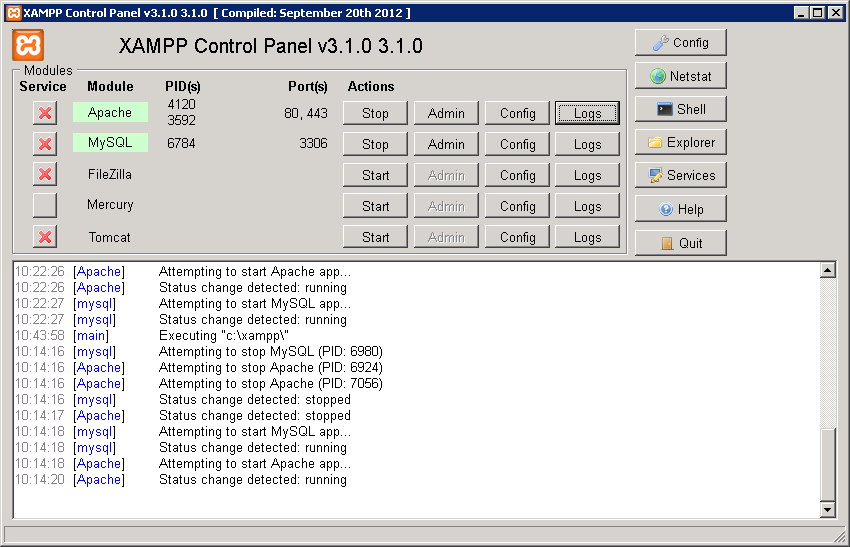Open Mercury Config options
Image resolution: width=850 pixels, height=547 pixels.
click(x=517, y=206)
